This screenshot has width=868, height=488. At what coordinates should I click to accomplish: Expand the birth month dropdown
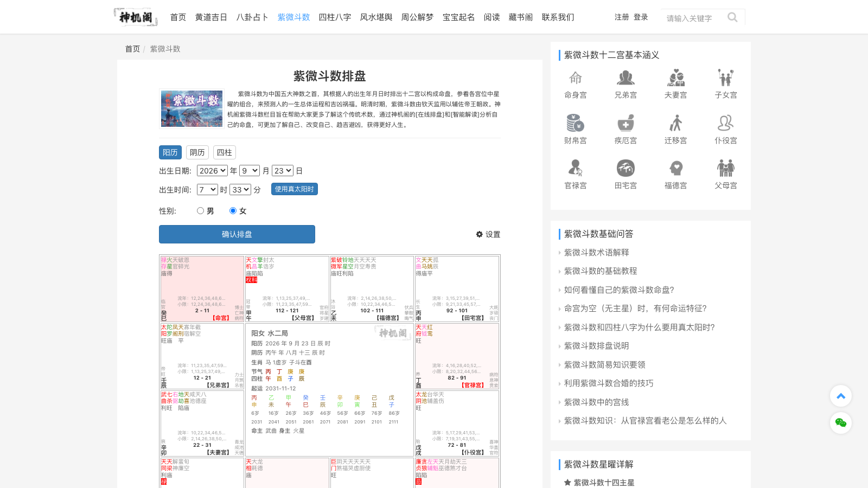[250, 171]
